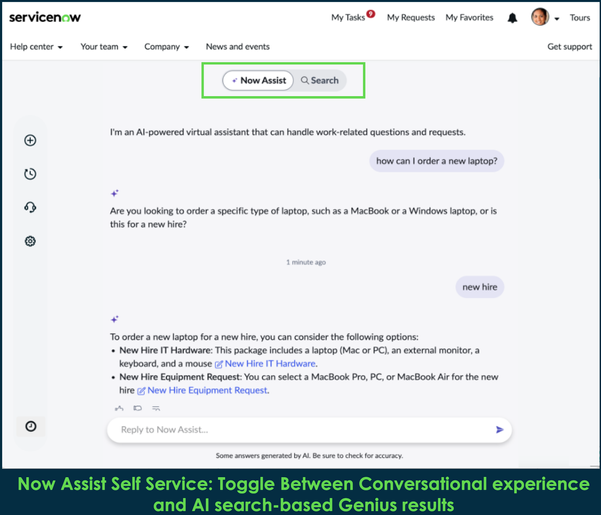The height and width of the screenshot is (515, 601).
Task: Expand the Your team menu
Action: pos(104,47)
